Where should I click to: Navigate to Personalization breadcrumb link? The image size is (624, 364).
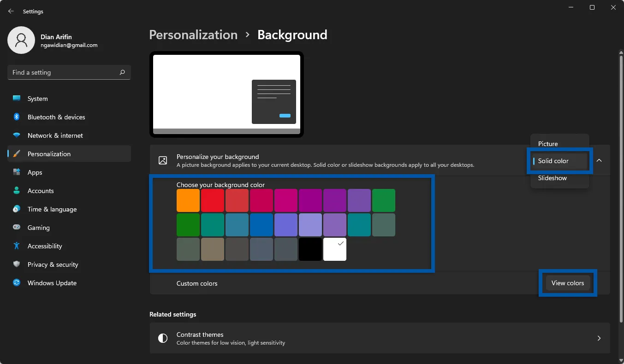193,35
